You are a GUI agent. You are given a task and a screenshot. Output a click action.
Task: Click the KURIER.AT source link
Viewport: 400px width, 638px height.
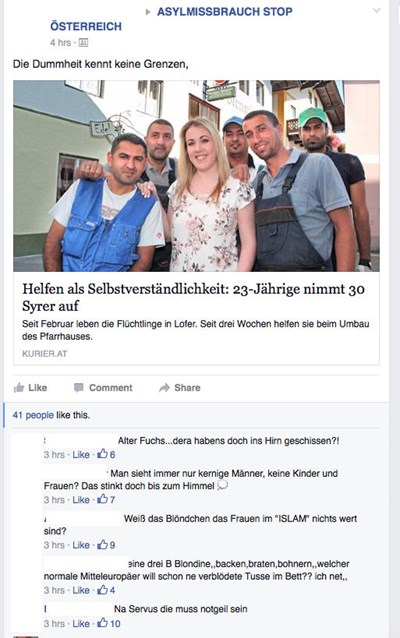pyautogui.click(x=45, y=354)
